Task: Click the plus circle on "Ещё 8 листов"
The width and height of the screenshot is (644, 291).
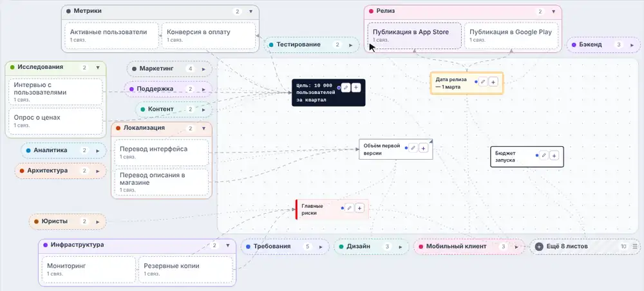Action: point(539,247)
